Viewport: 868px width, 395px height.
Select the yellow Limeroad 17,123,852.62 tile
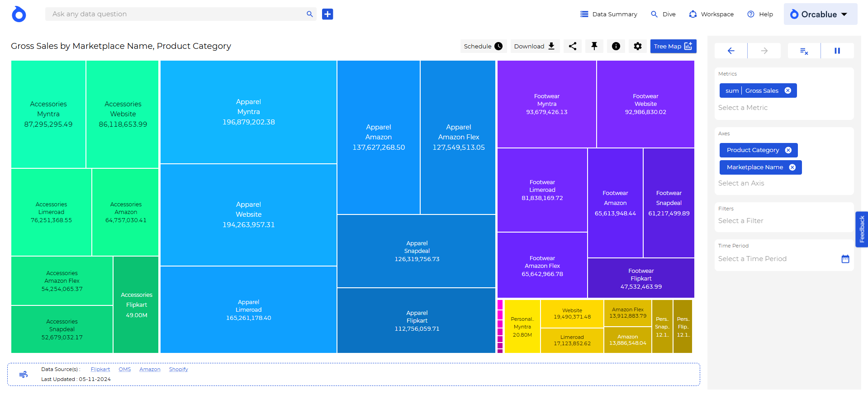[x=572, y=340]
